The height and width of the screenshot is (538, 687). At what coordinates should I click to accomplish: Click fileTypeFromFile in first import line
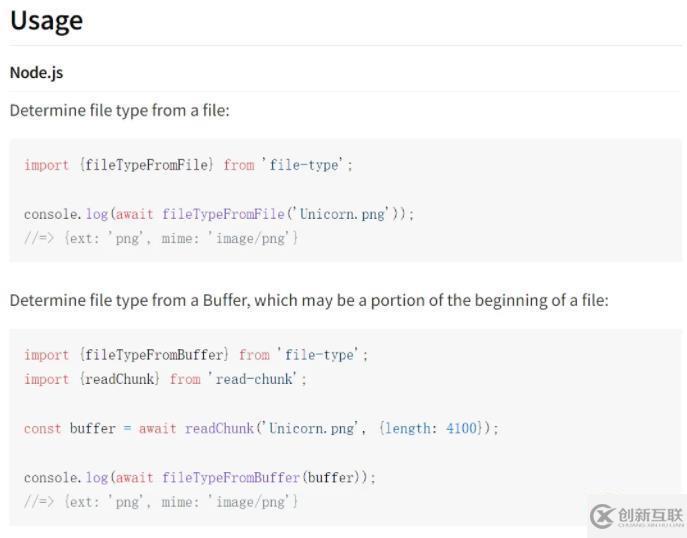tap(146, 165)
